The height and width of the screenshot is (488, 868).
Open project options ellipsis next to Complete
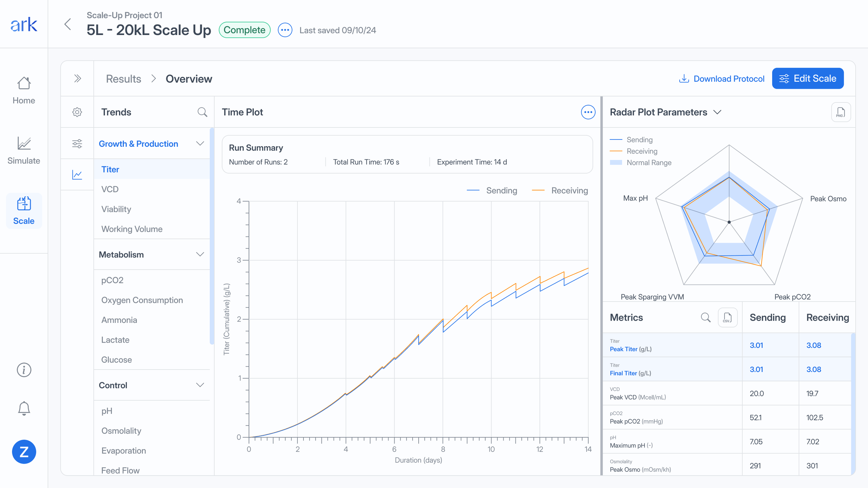(x=285, y=30)
